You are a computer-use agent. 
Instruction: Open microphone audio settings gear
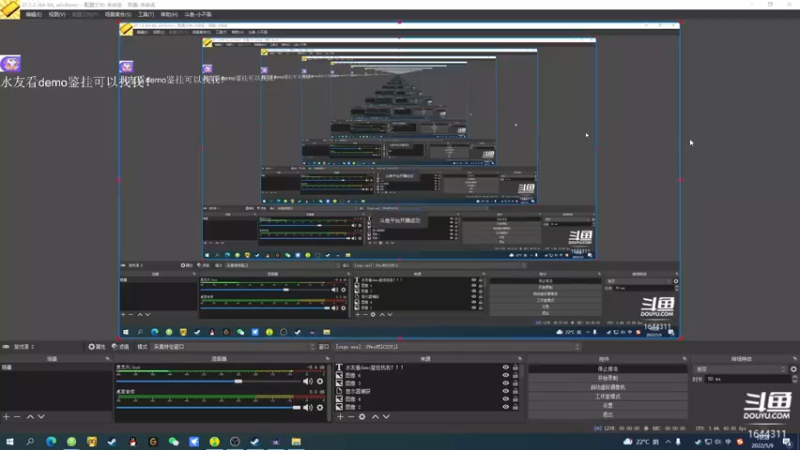(320, 381)
